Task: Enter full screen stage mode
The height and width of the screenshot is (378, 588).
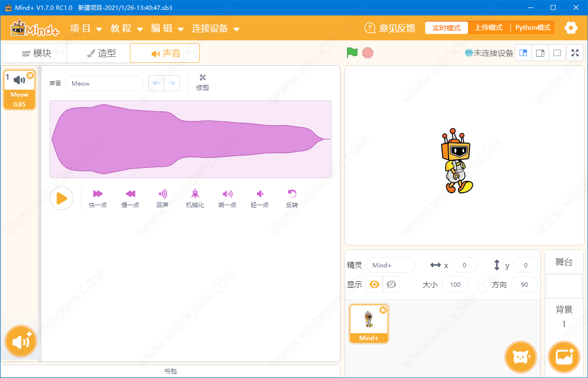Action: [575, 53]
